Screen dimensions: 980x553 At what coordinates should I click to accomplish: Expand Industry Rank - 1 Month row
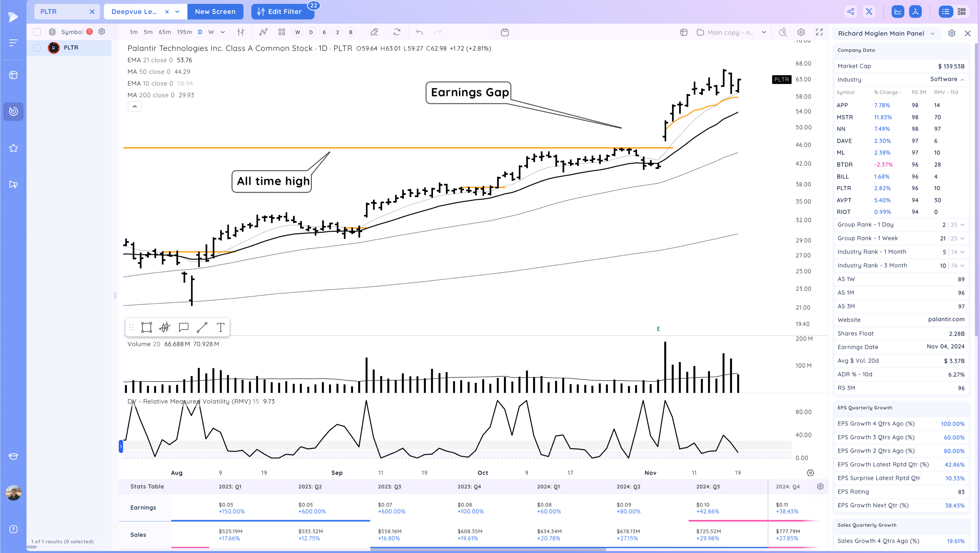pos(963,252)
